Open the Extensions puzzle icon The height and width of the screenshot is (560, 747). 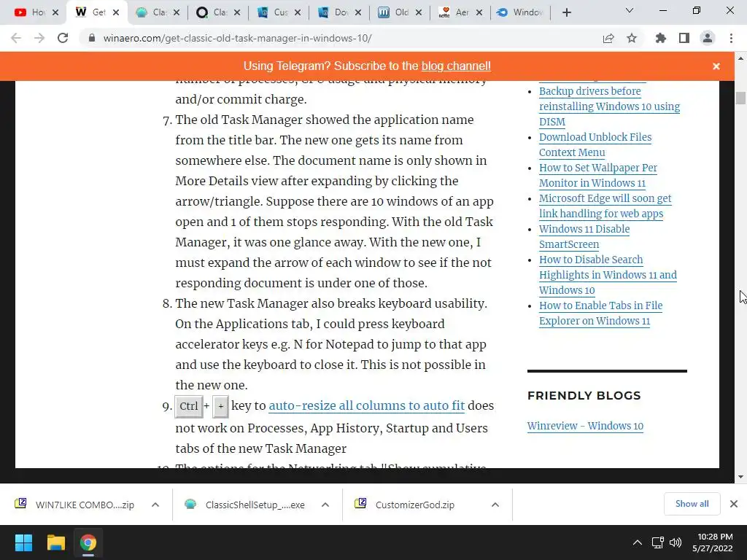(x=660, y=38)
